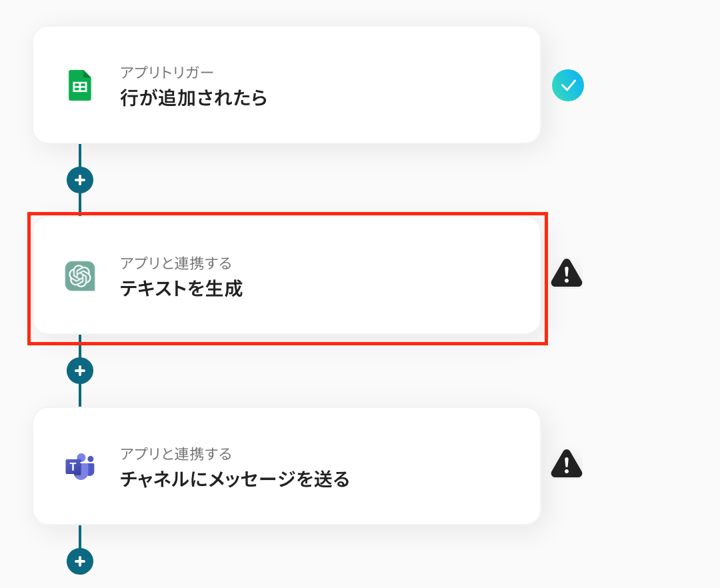Select the 行が追加されたら title text
Image resolution: width=720 pixels, height=588 pixels.
click(193, 99)
